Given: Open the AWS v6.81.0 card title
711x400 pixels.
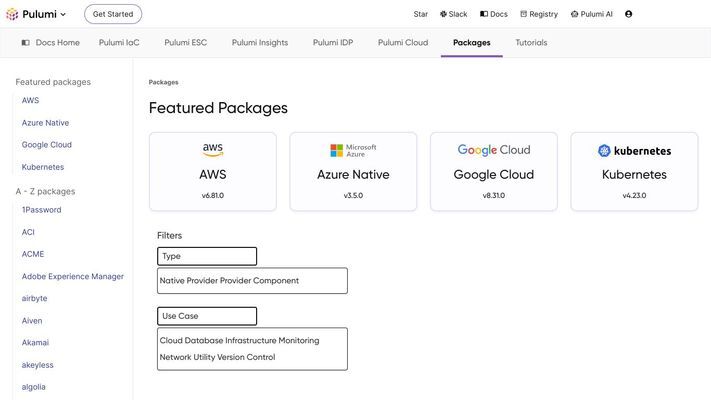Looking at the screenshot, I should (213, 175).
